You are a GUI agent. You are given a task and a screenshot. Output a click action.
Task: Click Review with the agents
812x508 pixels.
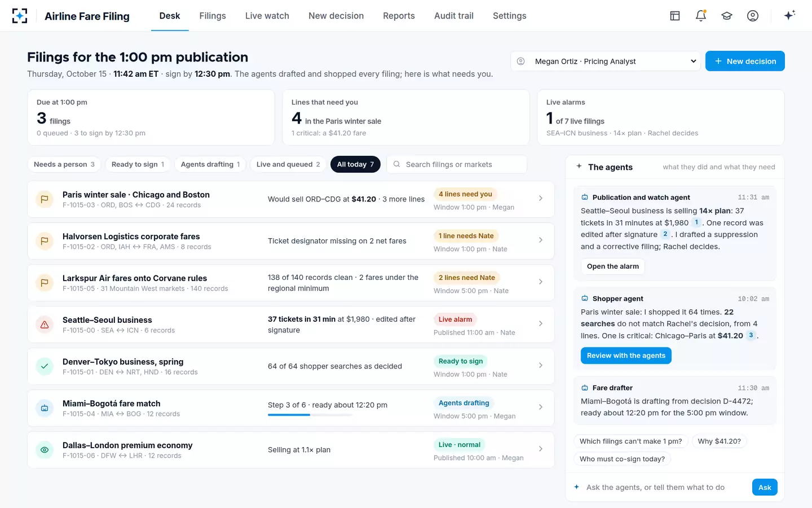pos(626,356)
